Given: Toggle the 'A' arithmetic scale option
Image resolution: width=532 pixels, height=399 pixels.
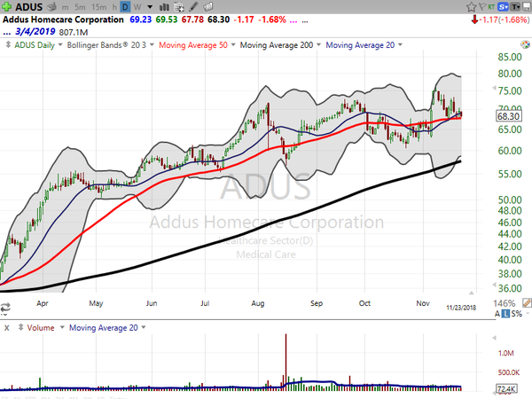Looking at the screenshot, I should (497, 314).
